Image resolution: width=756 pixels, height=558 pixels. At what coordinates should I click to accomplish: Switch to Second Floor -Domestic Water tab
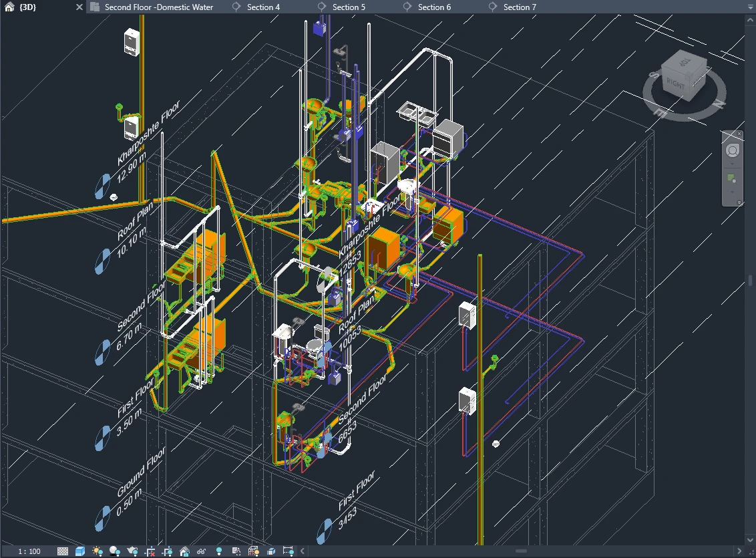[x=158, y=7]
